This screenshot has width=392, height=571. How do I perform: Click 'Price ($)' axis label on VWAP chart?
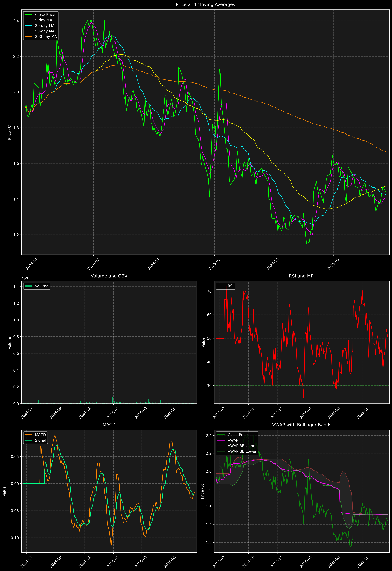click(202, 491)
